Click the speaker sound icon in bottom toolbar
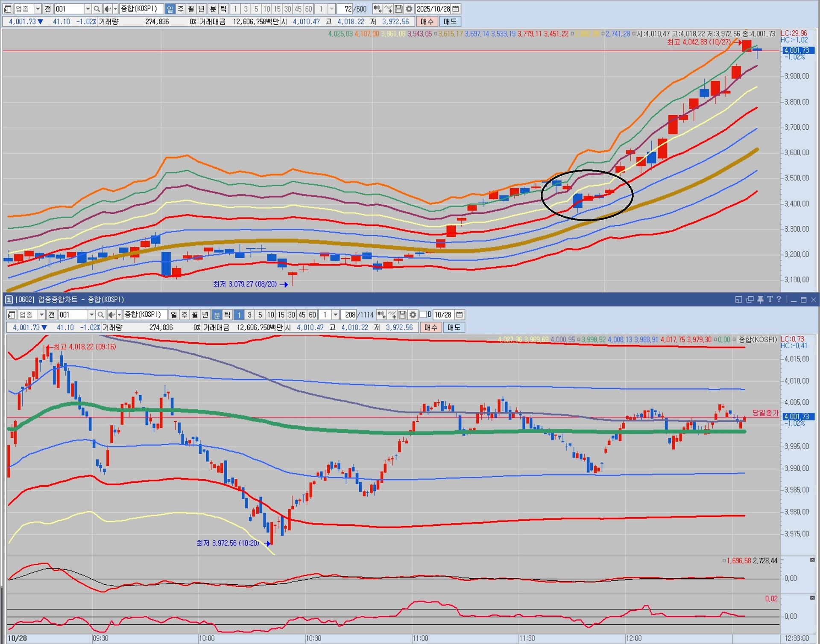The width and height of the screenshot is (820, 644). (111, 315)
